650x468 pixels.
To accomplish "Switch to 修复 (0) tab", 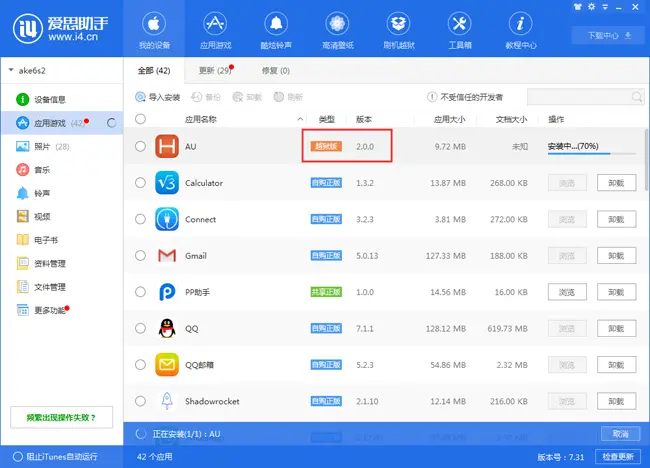I will 276,71.
